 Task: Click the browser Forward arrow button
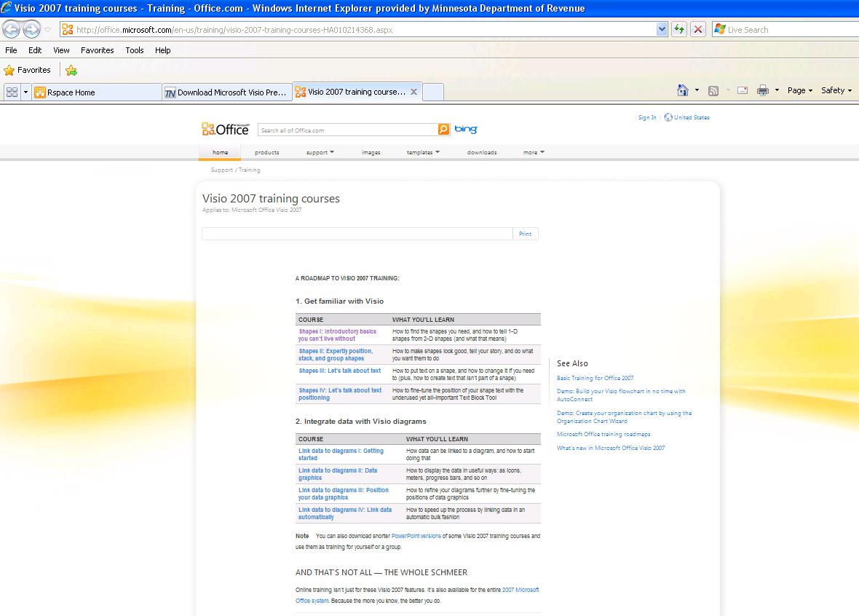pyautogui.click(x=31, y=29)
